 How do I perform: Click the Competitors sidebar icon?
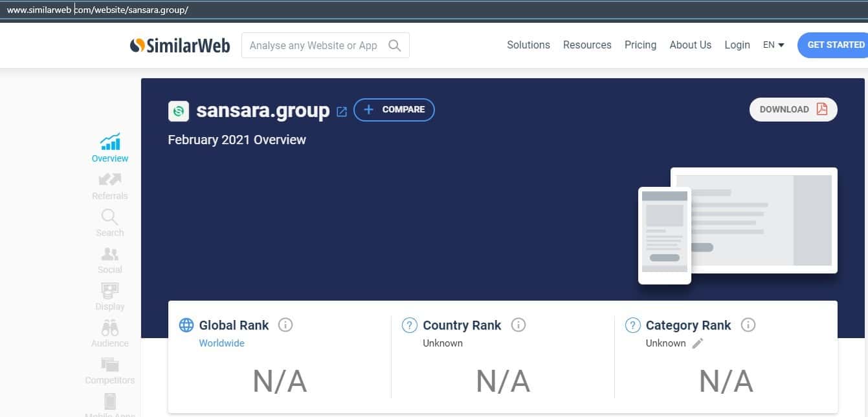coord(109,365)
